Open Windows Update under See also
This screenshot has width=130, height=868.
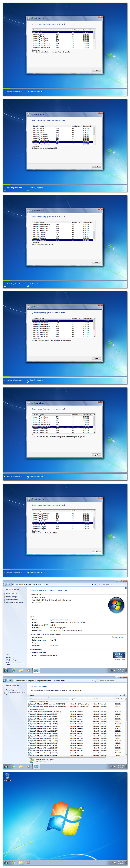pos(11,660)
